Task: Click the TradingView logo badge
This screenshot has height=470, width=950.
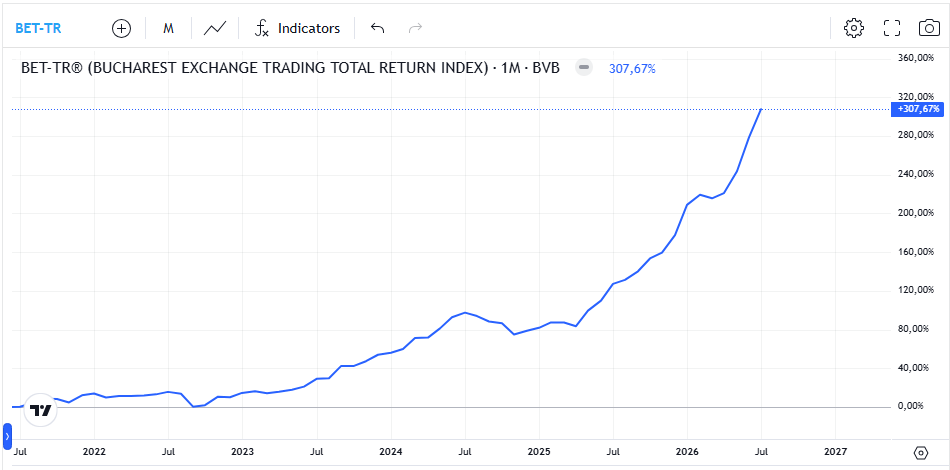Action: point(41,410)
